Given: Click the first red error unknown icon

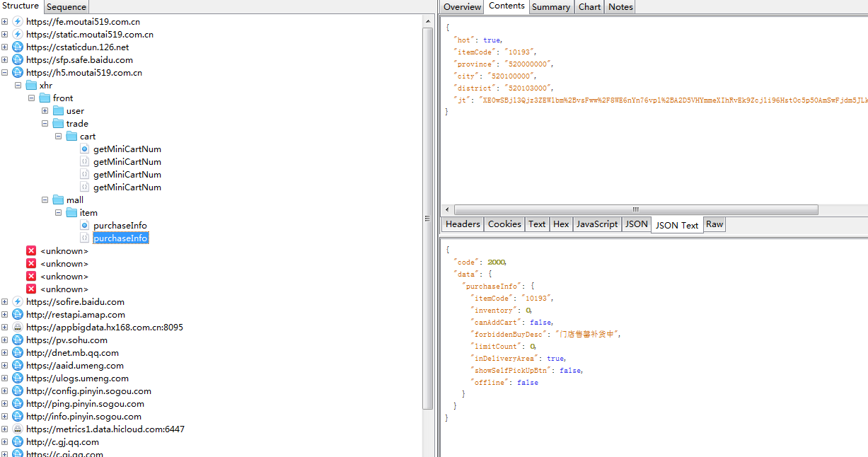Looking at the screenshot, I should (x=31, y=251).
